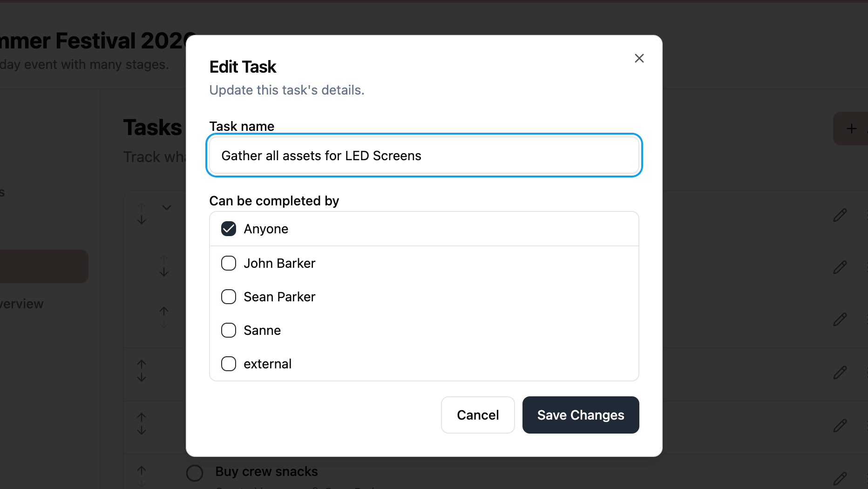Check the Sean Parker checkbox

tap(228, 297)
